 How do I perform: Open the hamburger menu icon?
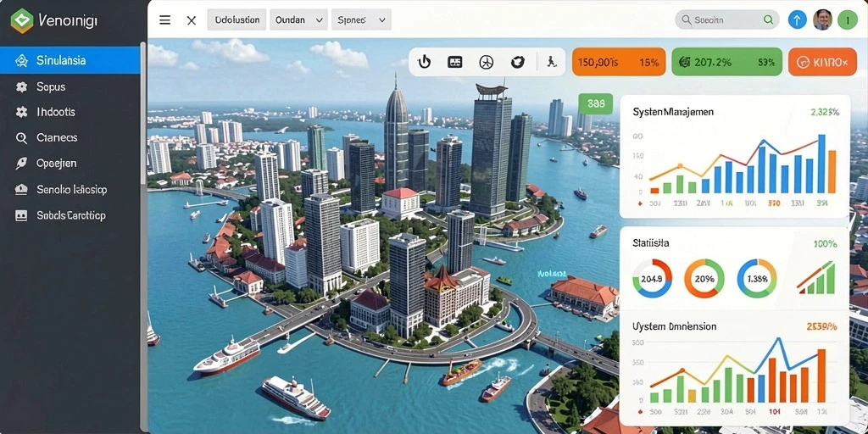point(165,20)
